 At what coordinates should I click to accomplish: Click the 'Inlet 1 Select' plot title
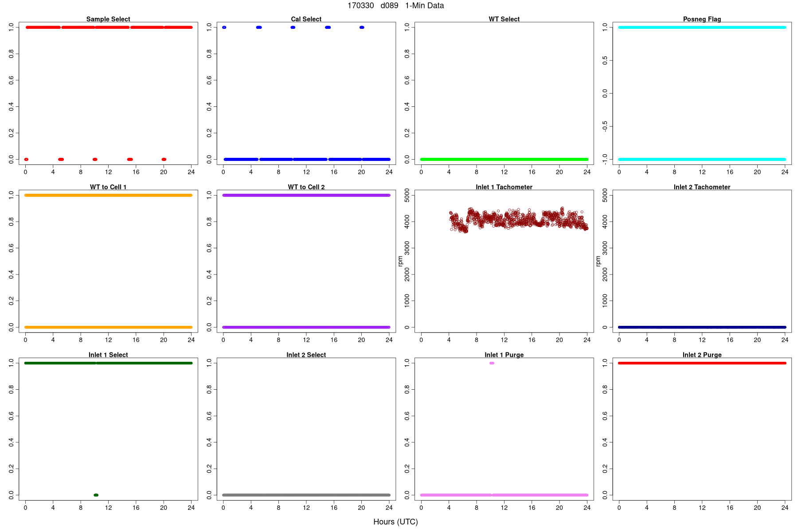click(x=108, y=355)
